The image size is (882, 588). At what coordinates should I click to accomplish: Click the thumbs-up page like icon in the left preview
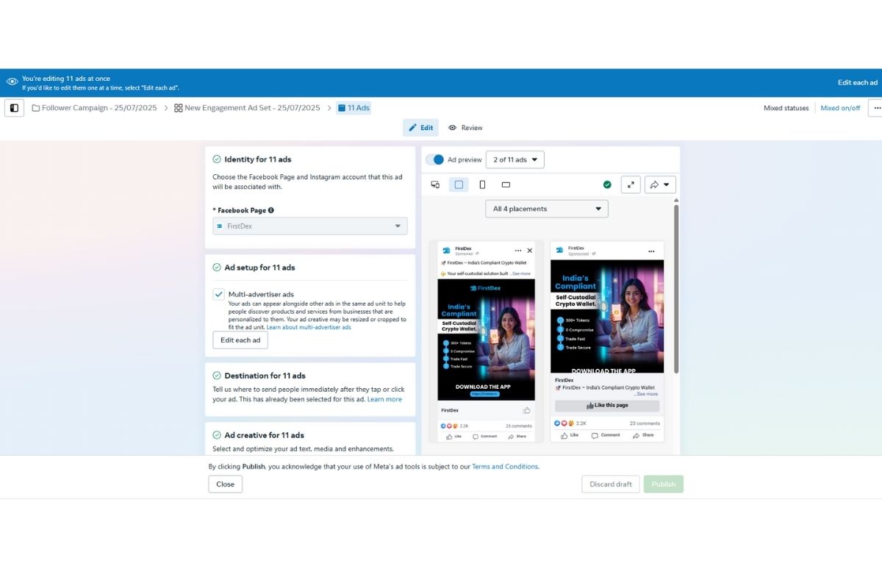(x=526, y=410)
